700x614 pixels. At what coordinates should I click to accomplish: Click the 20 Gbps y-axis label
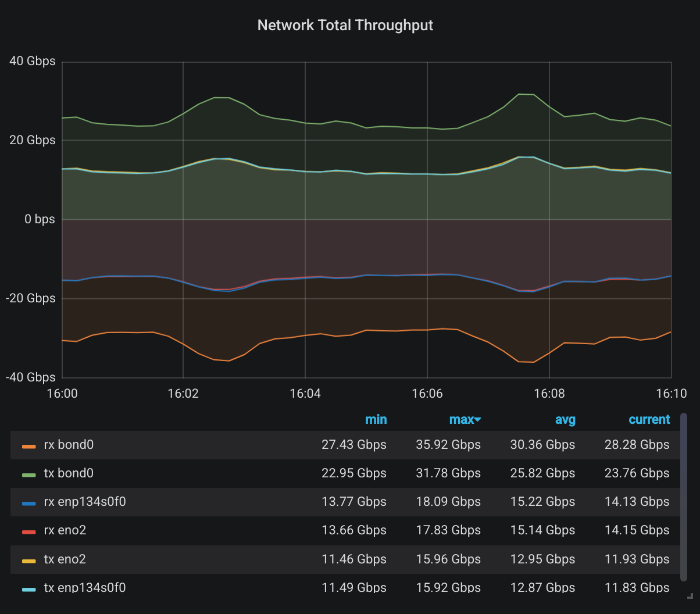coord(33,140)
